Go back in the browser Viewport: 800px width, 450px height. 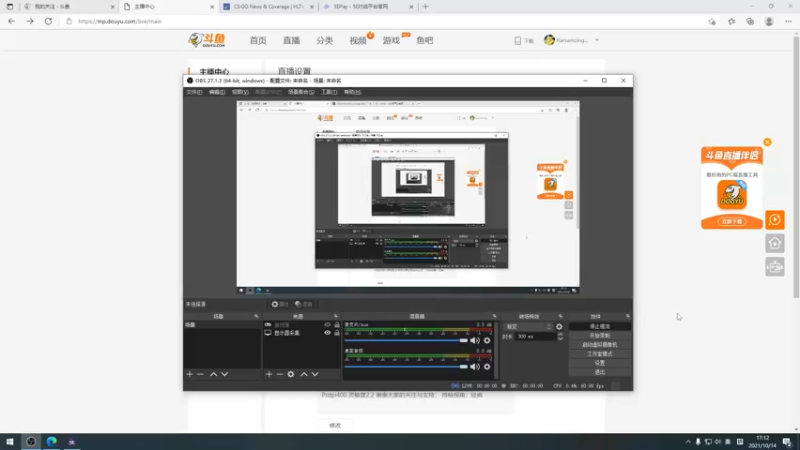(x=11, y=21)
